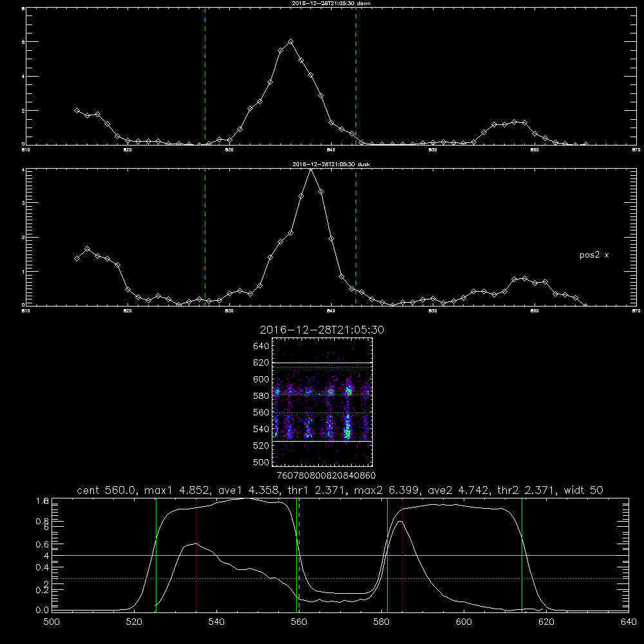Click bottom plot y-axis label 0.6
644x644 pixels.
[x=43, y=544]
